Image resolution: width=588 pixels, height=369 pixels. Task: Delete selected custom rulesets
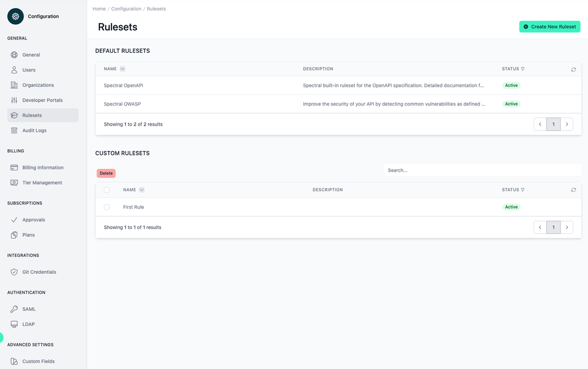(106, 173)
